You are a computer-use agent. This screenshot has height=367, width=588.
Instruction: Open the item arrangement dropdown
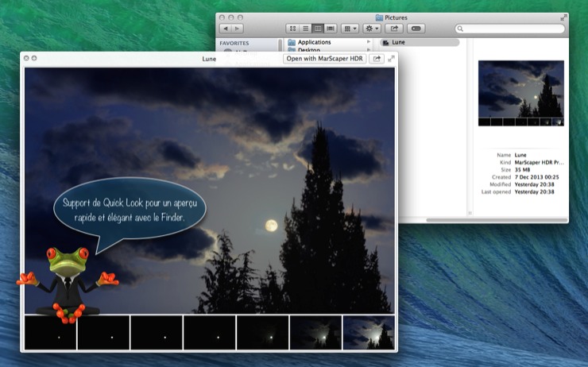350,29
